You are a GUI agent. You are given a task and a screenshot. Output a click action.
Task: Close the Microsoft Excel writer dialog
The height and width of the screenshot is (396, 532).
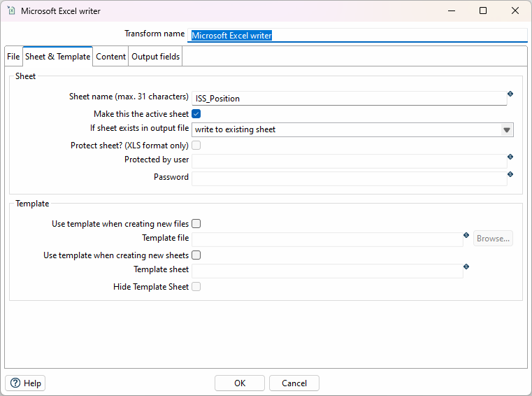(x=515, y=11)
